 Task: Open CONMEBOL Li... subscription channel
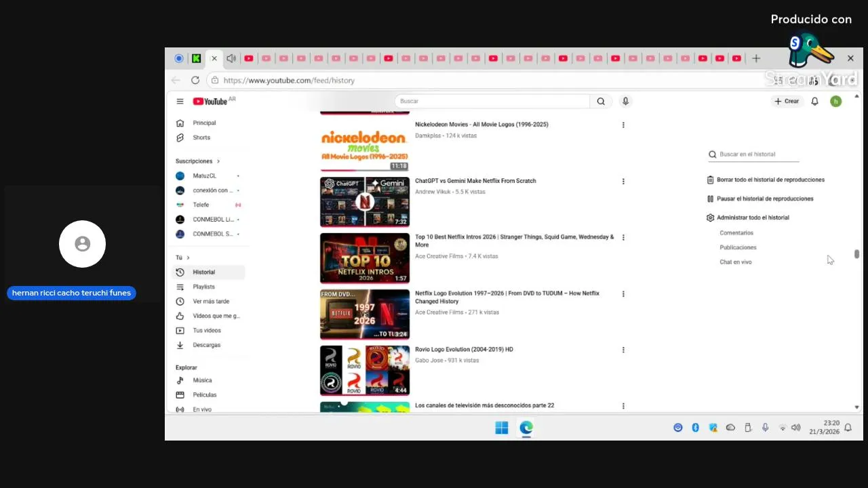coord(208,220)
